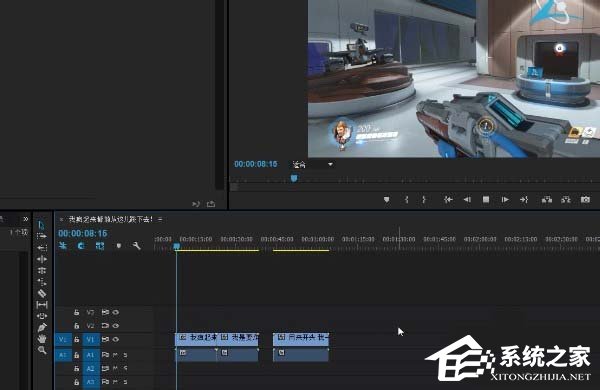
Task: Toggle lock on track V3
Action: coord(77,312)
